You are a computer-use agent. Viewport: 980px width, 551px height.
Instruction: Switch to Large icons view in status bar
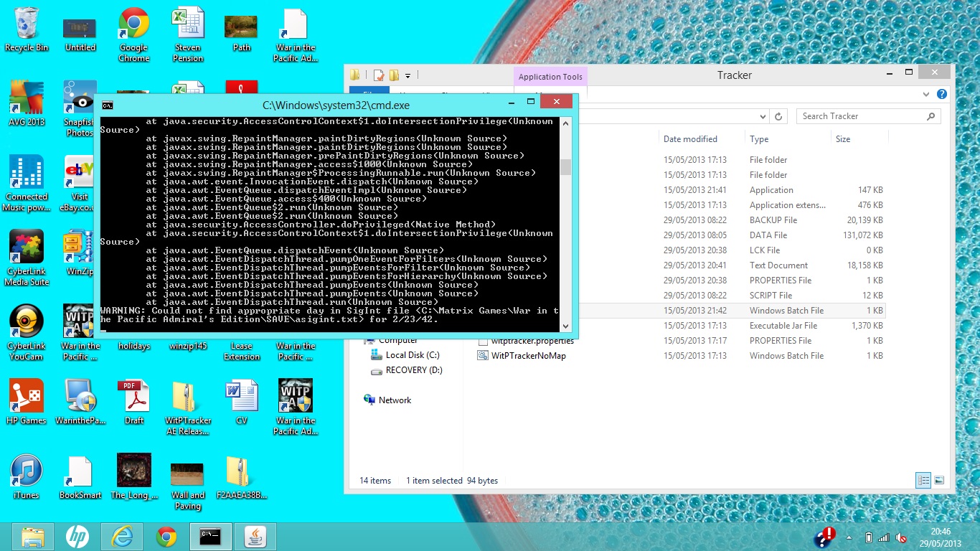(939, 481)
